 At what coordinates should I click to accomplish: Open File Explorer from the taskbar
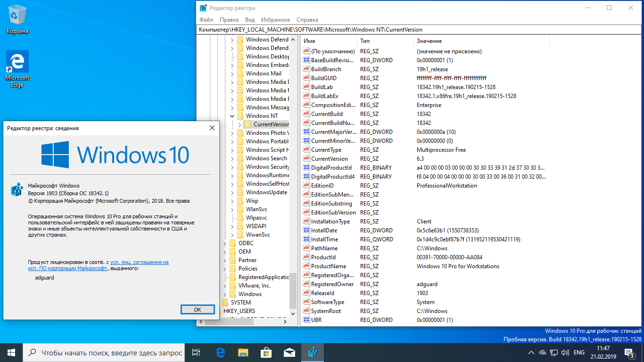click(x=243, y=353)
